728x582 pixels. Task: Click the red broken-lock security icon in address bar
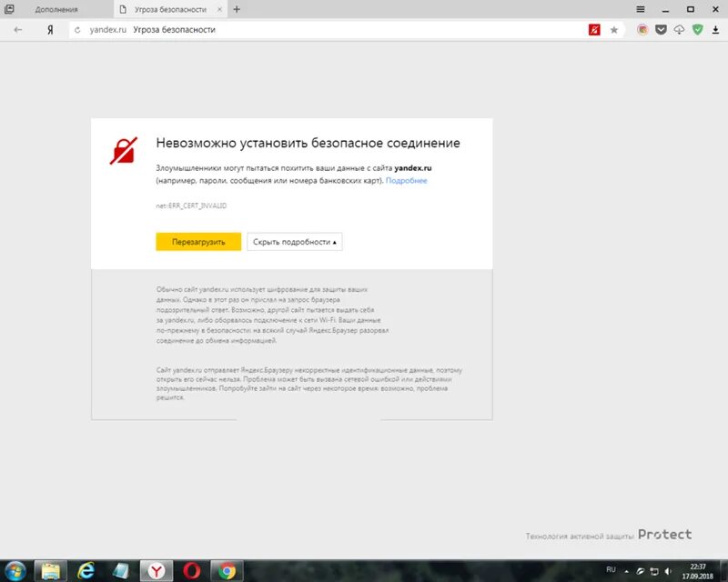click(594, 30)
